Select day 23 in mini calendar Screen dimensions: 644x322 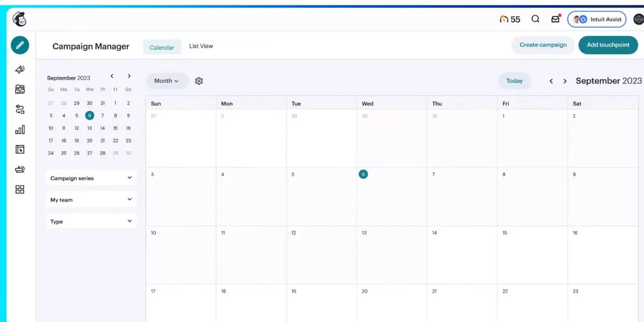[x=128, y=141]
